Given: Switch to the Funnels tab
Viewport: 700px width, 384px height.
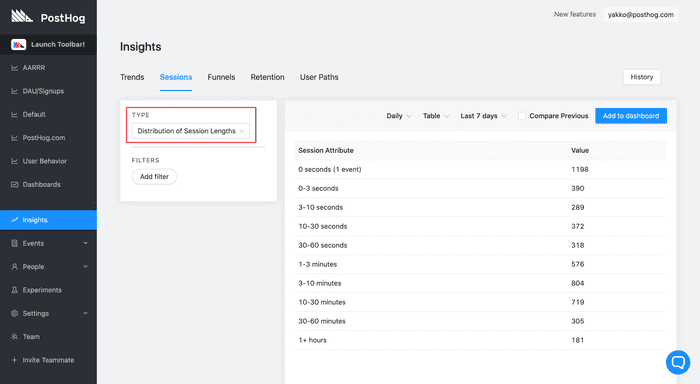Looking at the screenshot, I should (x=221, y=77).
